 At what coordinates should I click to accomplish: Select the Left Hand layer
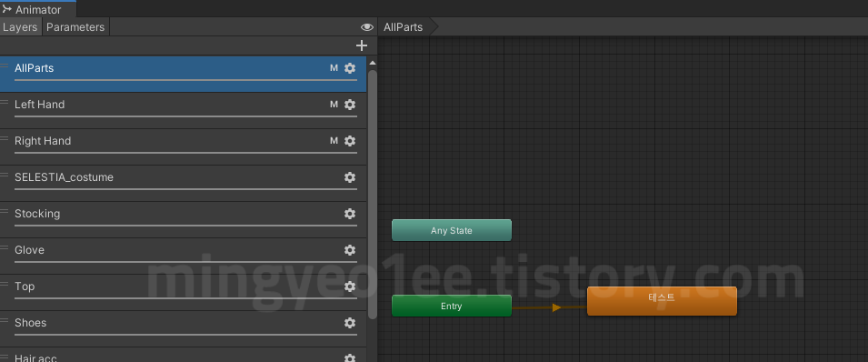coord(183,111)
